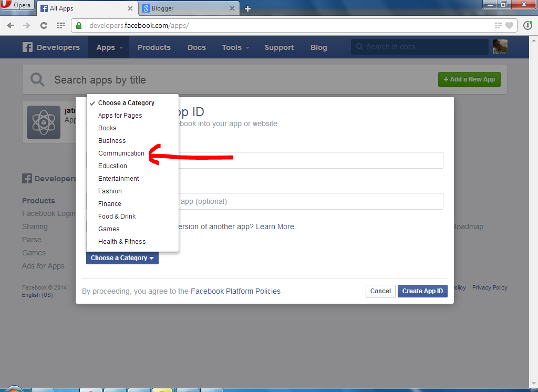Image resolution: width=538 pixels, height=392 pixels.
Task: Click the Add a New App button
Action: coord(469,79)
